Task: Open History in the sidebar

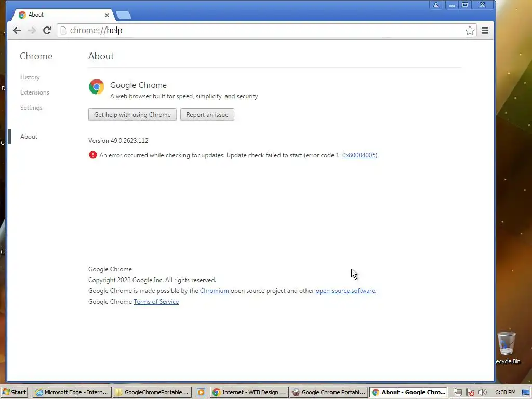Action: pos(30,77)
